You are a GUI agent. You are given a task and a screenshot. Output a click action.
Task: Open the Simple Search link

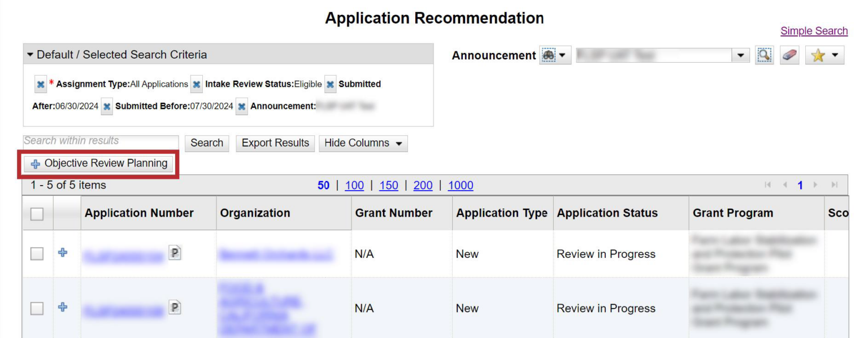tap(814, 31)
